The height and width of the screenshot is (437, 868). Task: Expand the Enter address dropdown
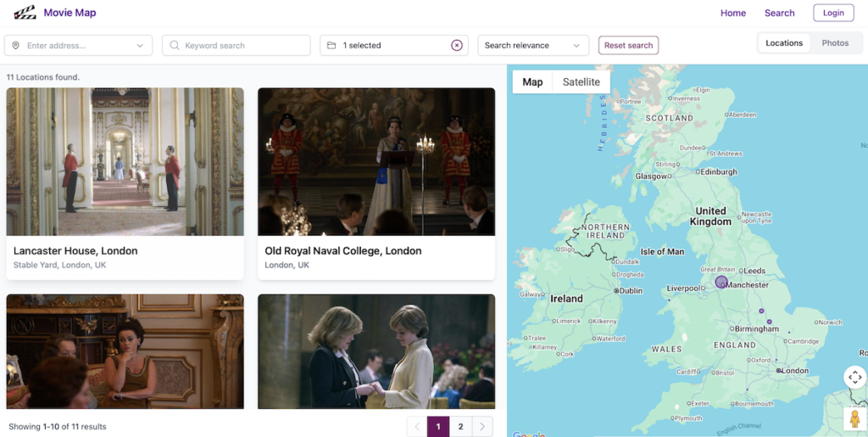click(140, 46)
